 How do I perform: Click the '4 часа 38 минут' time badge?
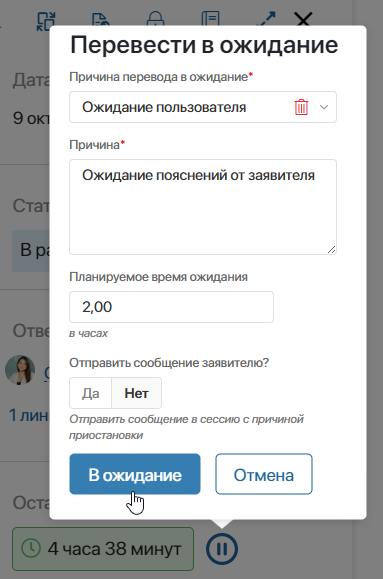click(103, 549)
